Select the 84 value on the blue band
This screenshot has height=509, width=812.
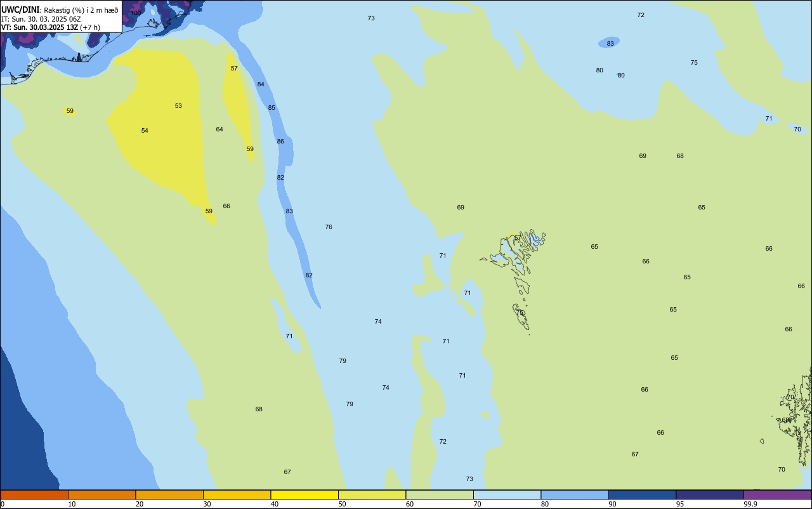261,84
